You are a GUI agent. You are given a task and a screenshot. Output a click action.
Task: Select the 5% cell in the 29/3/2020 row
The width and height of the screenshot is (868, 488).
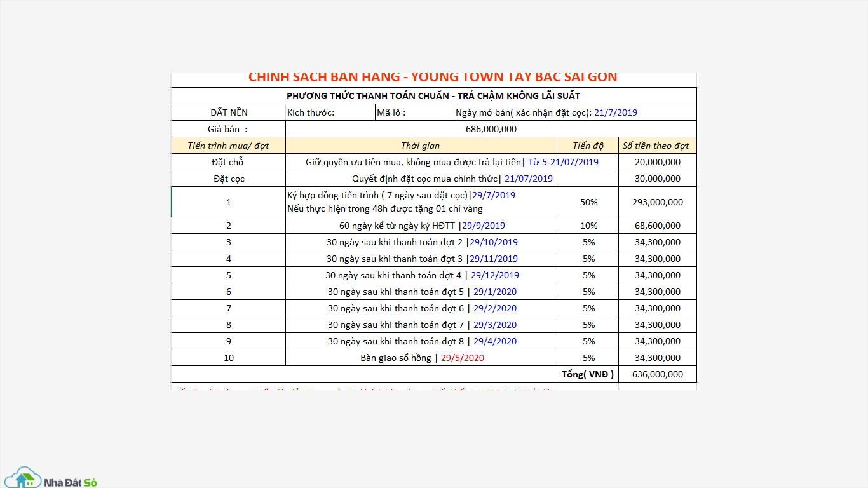[589, 325]
